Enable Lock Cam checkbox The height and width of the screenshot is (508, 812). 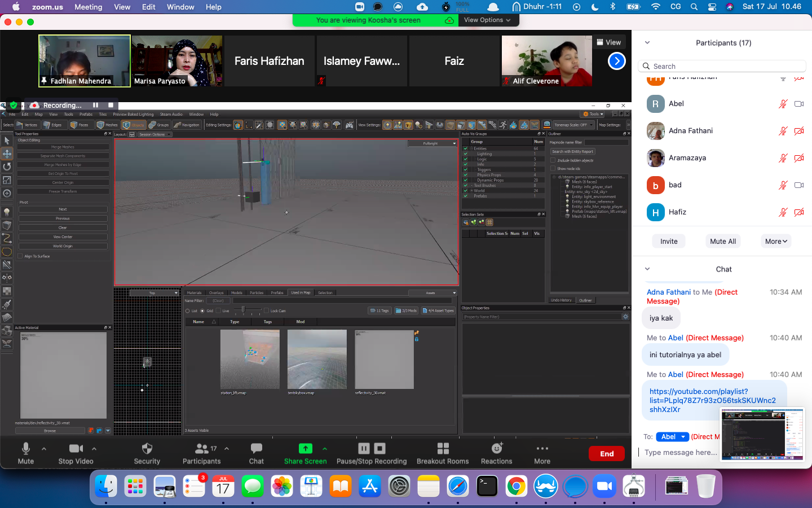click(266, 311)
